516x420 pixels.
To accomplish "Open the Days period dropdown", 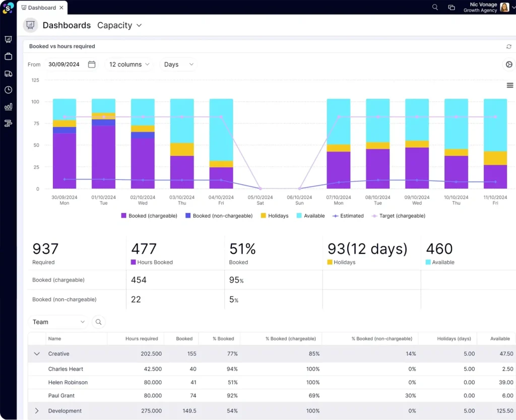I will (x=178, y=64).
